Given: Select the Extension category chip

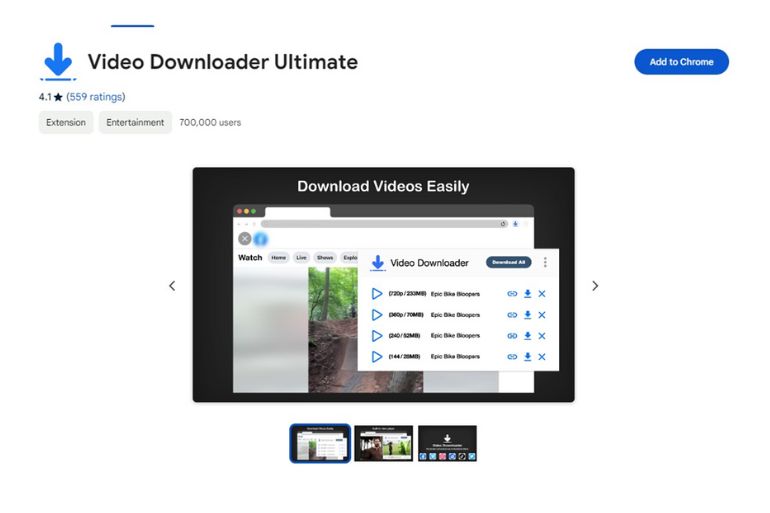Looking at the screenshot, I should (66, 122).
